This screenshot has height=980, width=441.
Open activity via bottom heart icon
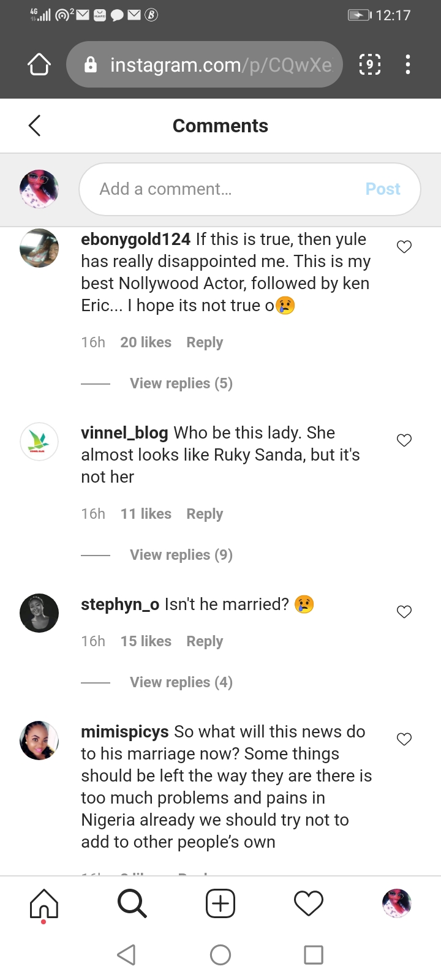309,903
